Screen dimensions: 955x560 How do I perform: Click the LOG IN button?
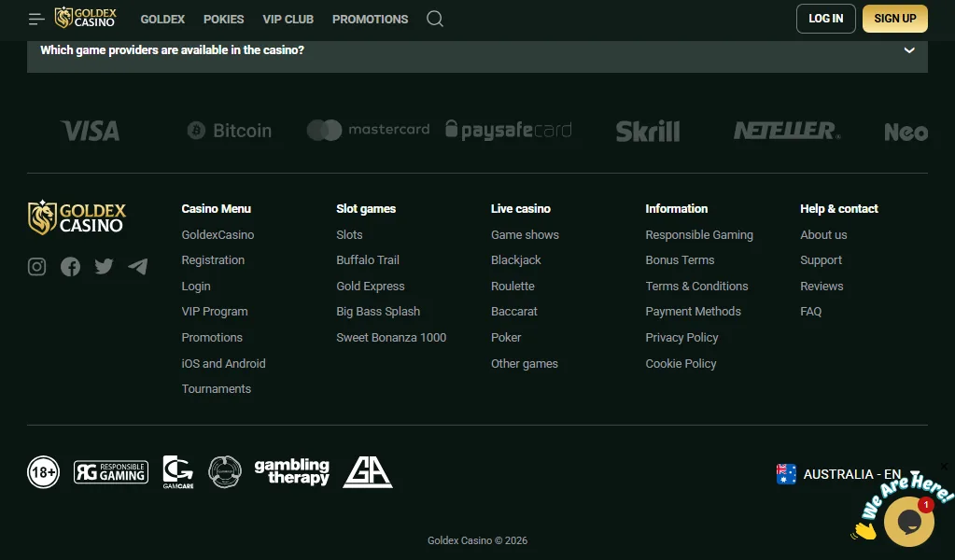826,19
